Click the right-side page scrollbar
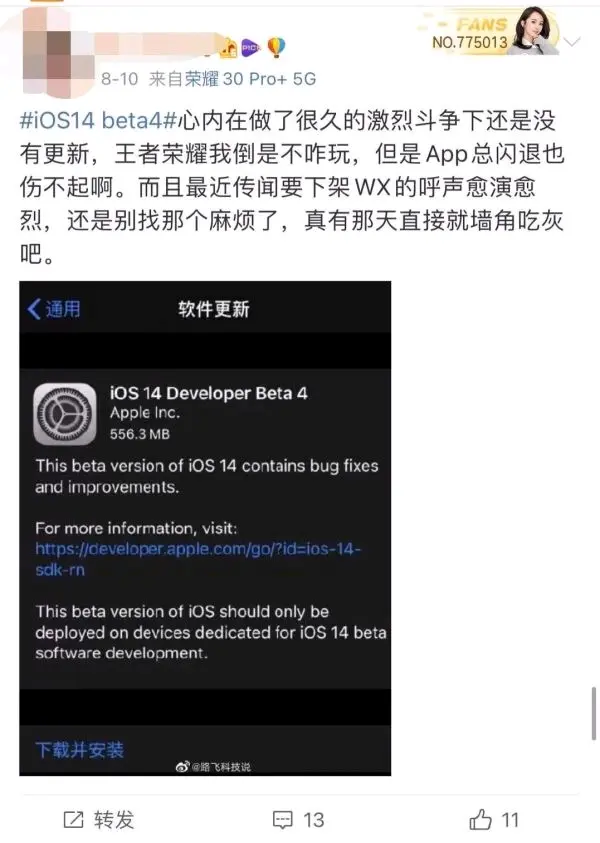This screenshot has height=843, width=600. [x=594, y=713]
